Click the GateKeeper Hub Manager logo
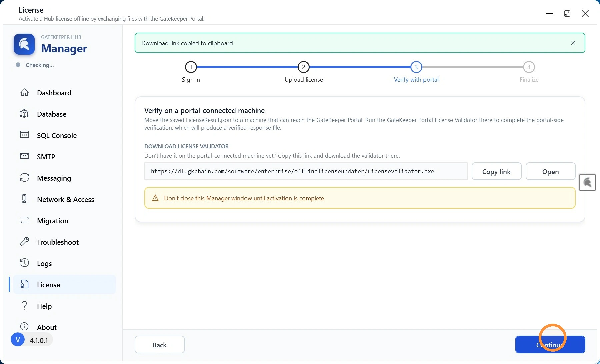Screen dimensions: 600x364 tap(24, 44)
